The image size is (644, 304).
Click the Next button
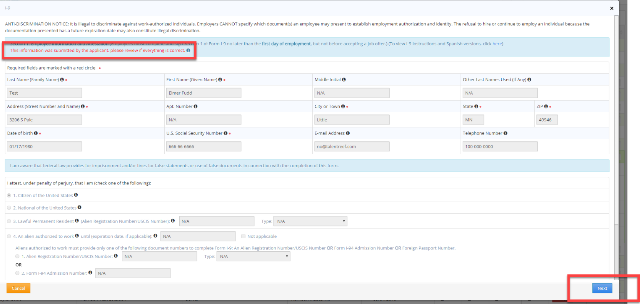(x=602, y=288)
